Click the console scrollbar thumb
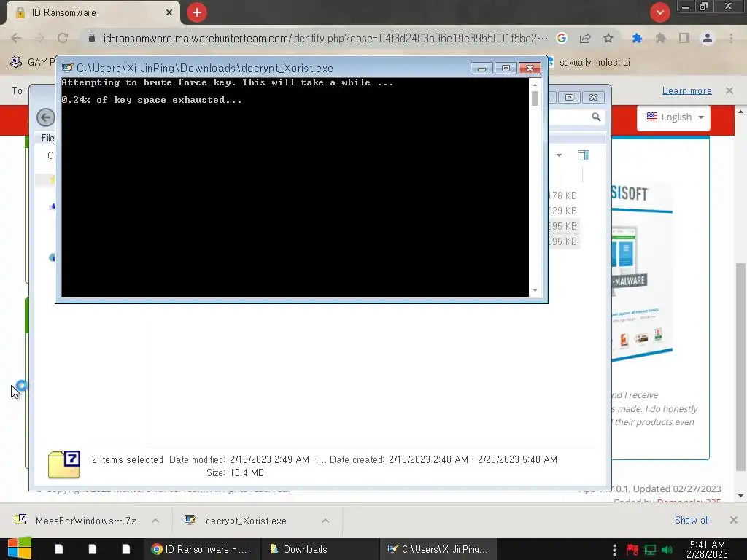Image resolution: width=747 pixels, height=560 pixels. [x=535, y=98]
